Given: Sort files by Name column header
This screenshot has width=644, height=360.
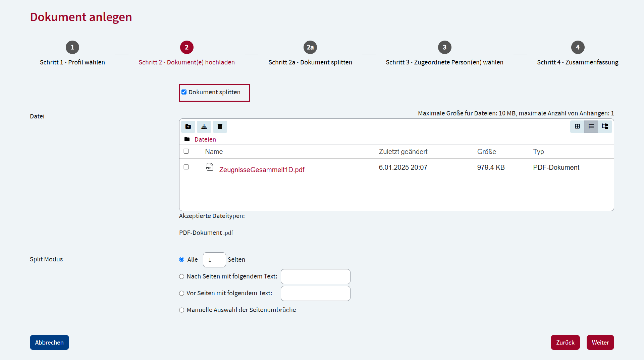Looking at the screenshot, I should pos(214,152).
